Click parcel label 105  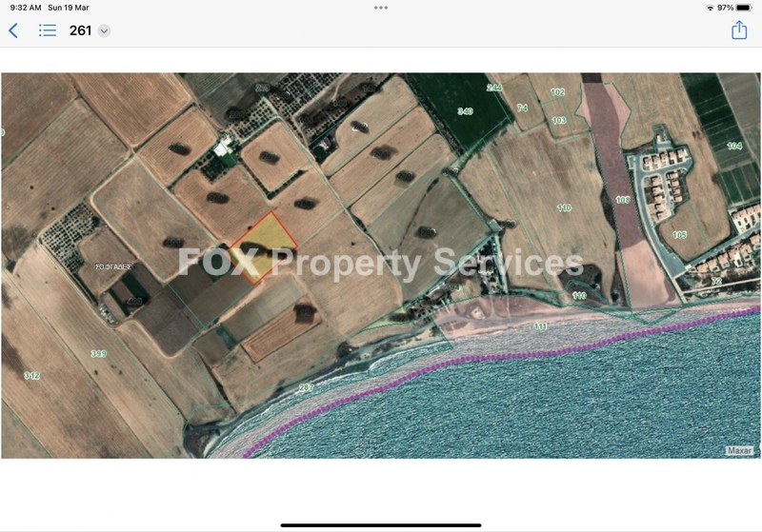tap(679, 235)
